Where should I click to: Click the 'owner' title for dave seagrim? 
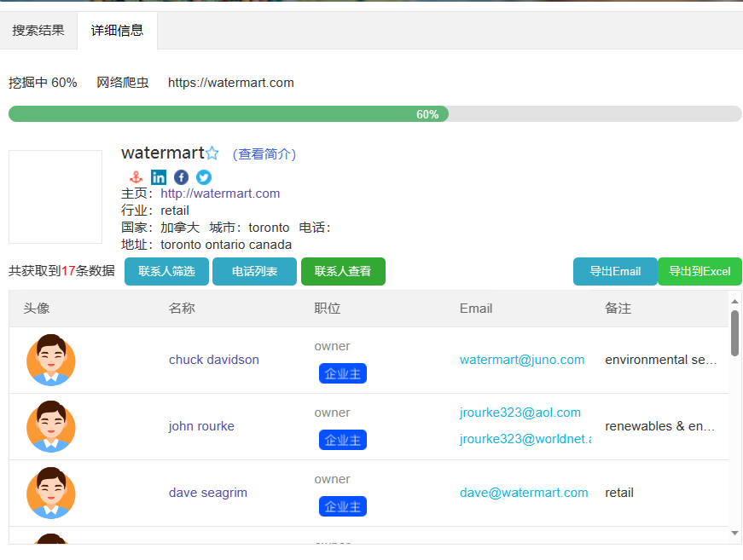332,480
